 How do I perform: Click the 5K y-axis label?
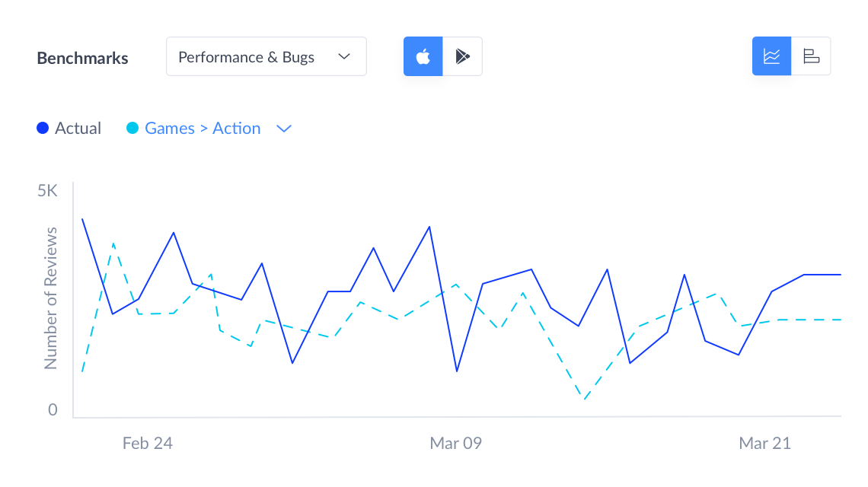[x=47, y=191]
